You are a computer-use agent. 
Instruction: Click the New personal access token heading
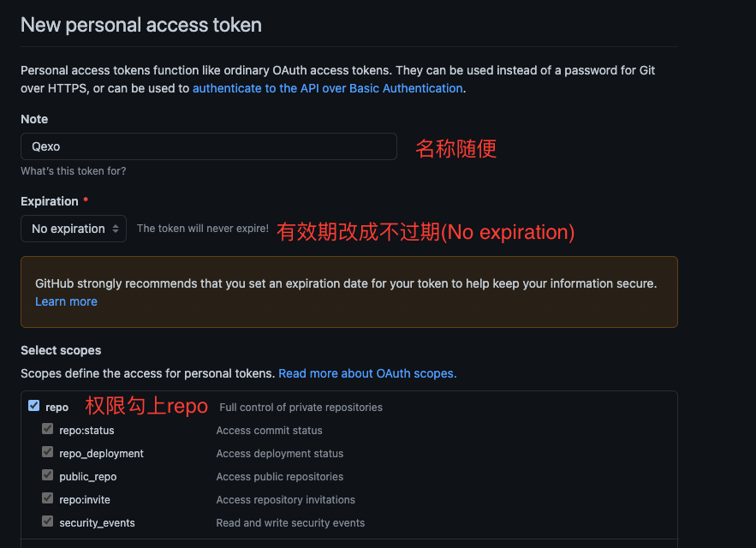[x=141, y=25]
